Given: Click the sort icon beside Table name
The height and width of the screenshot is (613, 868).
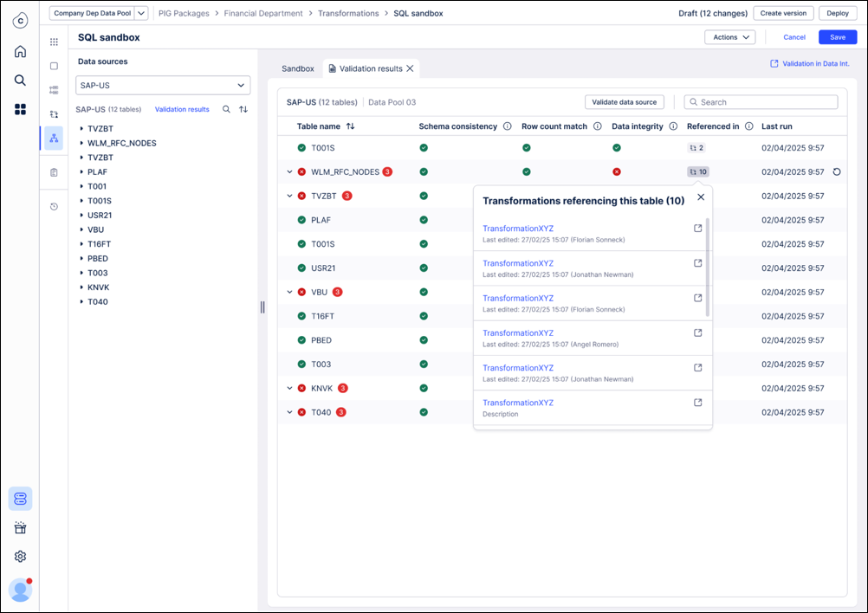Looking at the screenshot, I should pos(351,126).
